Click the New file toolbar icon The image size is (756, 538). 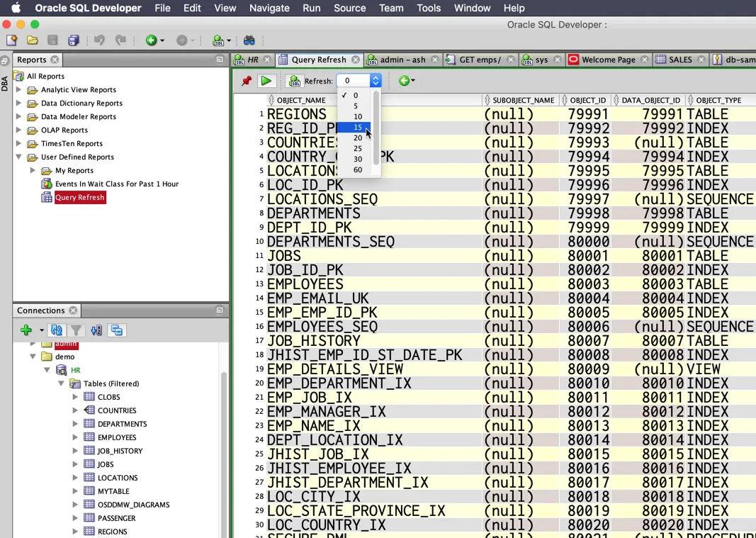[11, 40]
